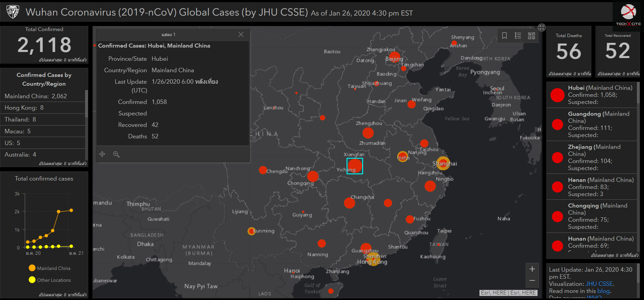644x300 pixels.
Task: Expand the map panel to full screen
Action: (542, 28)
